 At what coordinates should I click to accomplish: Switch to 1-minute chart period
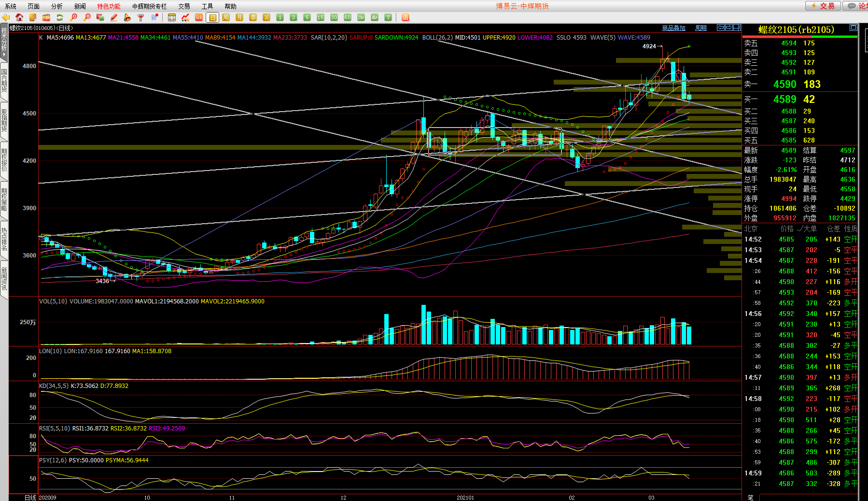tap(280, 17)
